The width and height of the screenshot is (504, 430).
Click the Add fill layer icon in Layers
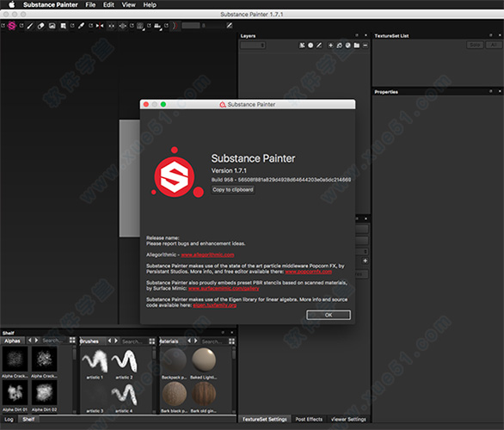[340, 46]
